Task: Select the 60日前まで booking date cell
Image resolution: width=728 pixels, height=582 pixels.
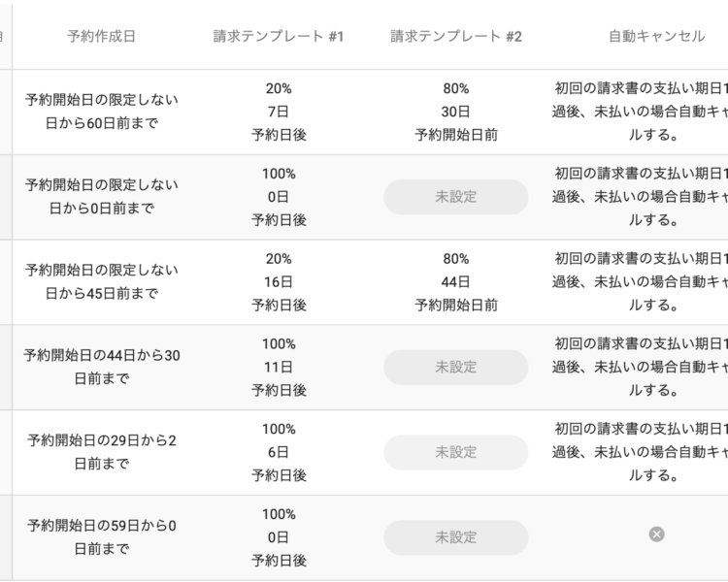Action: pos(101,112)
